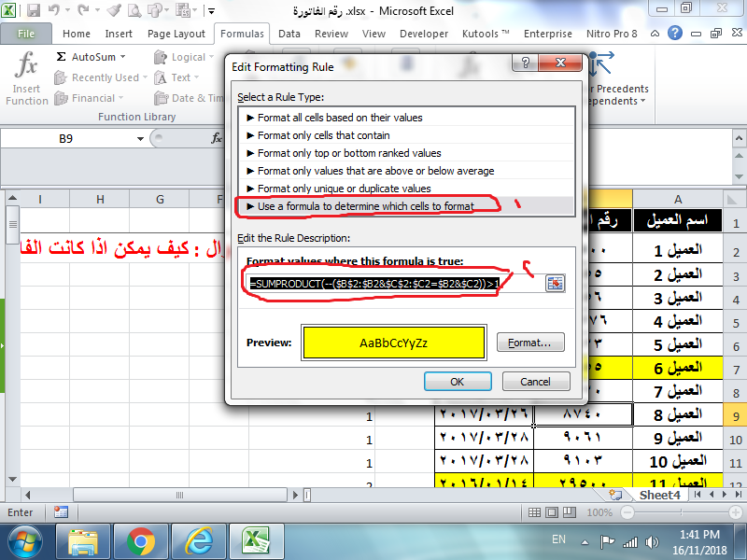The height and width of the screenshot is (560, 747).
Task: Open Google Chrome from taskbar
Action: [x=141, y=542]
